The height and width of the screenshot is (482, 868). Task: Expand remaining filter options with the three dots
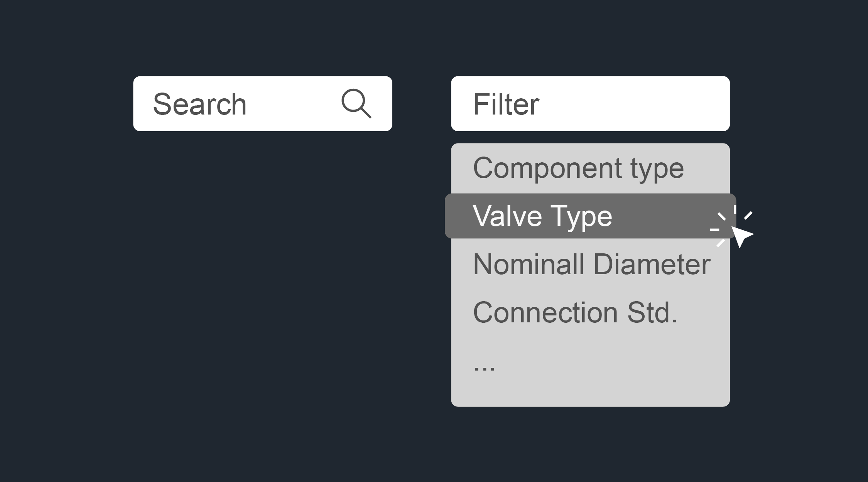point(484,366)
